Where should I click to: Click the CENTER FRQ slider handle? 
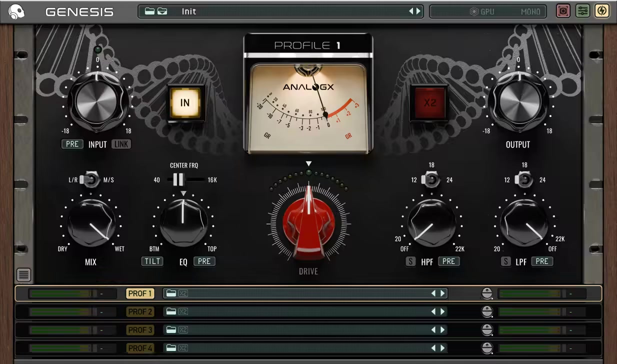[178, 179]
